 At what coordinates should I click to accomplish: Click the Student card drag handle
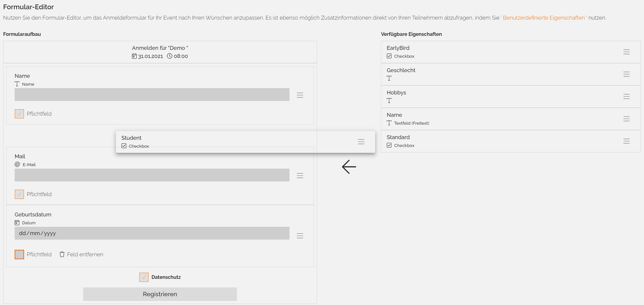361,142
